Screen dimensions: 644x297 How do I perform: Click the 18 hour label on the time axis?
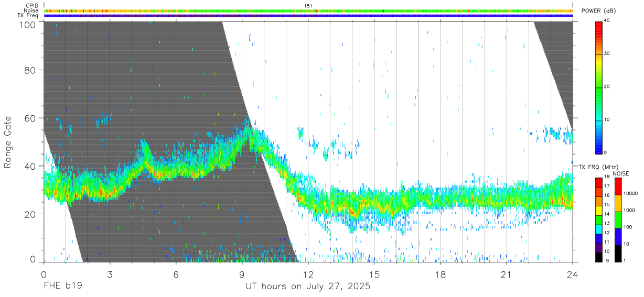click(x=440, y=274)
